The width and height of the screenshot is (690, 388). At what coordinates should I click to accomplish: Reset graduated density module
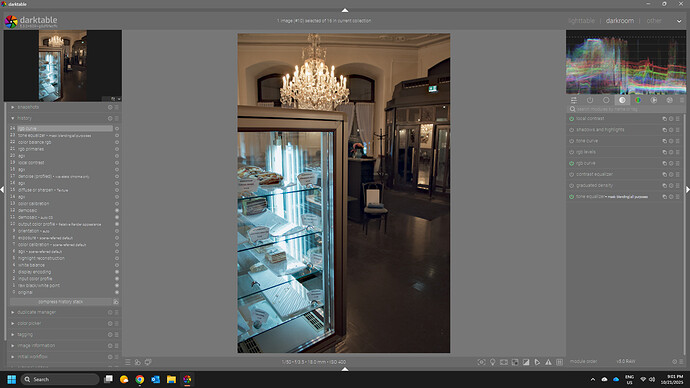click(671, 186)
